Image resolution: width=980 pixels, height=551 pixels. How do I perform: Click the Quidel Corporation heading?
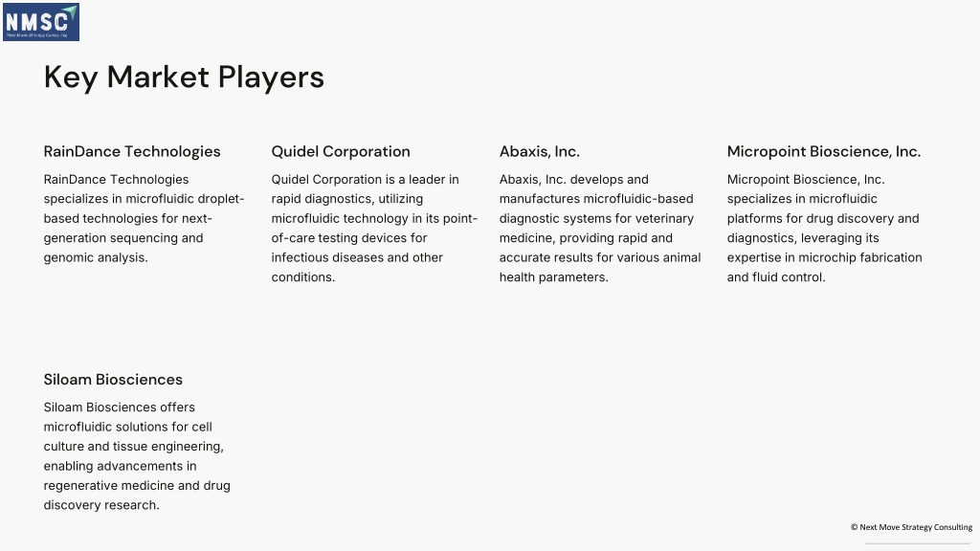coord(341,151)
